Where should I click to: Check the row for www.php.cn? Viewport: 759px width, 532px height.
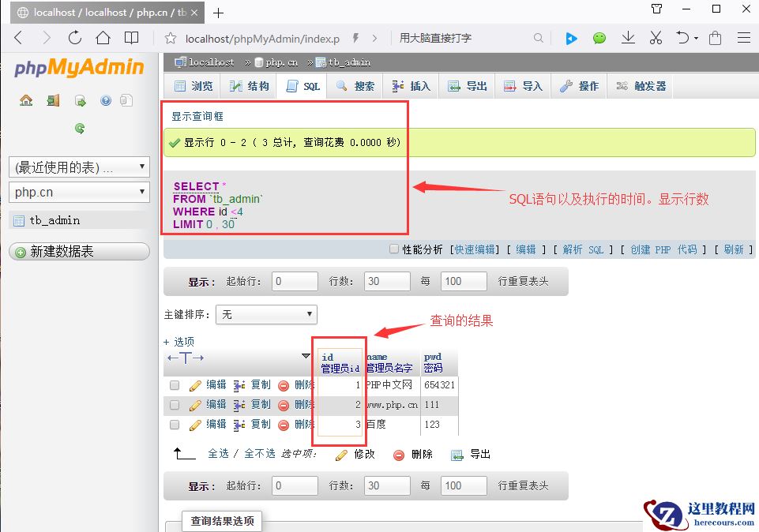[x=175, y=405]
